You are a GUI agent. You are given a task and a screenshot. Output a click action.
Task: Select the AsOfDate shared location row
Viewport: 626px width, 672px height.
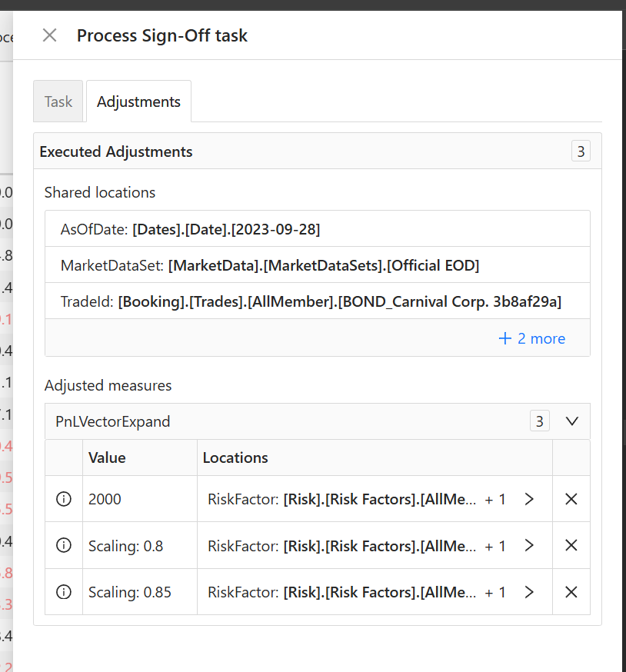pos(317,229)
